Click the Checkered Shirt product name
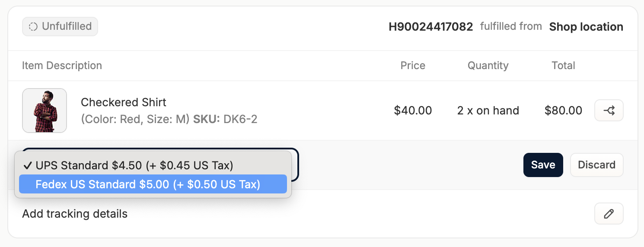 coord(124,102)
